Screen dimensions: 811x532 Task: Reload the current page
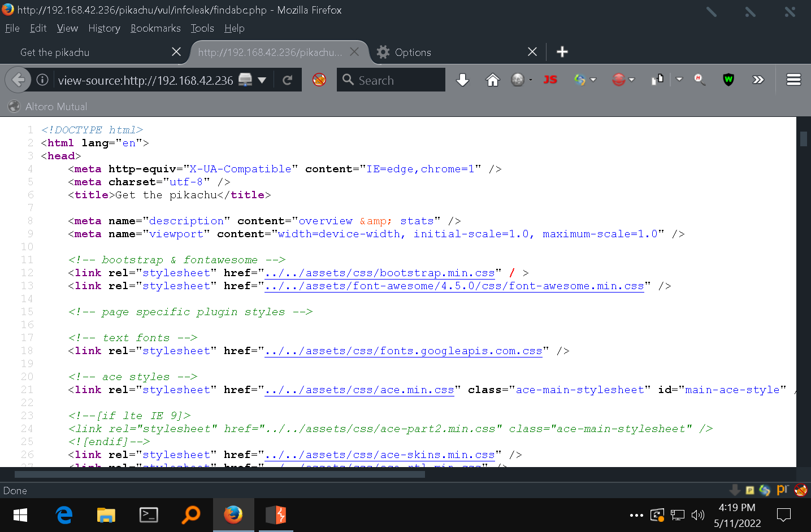click(x=287, y=80)
